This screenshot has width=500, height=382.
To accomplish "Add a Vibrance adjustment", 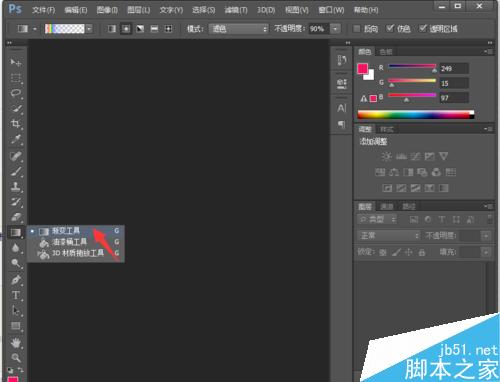I will (444, 156).
